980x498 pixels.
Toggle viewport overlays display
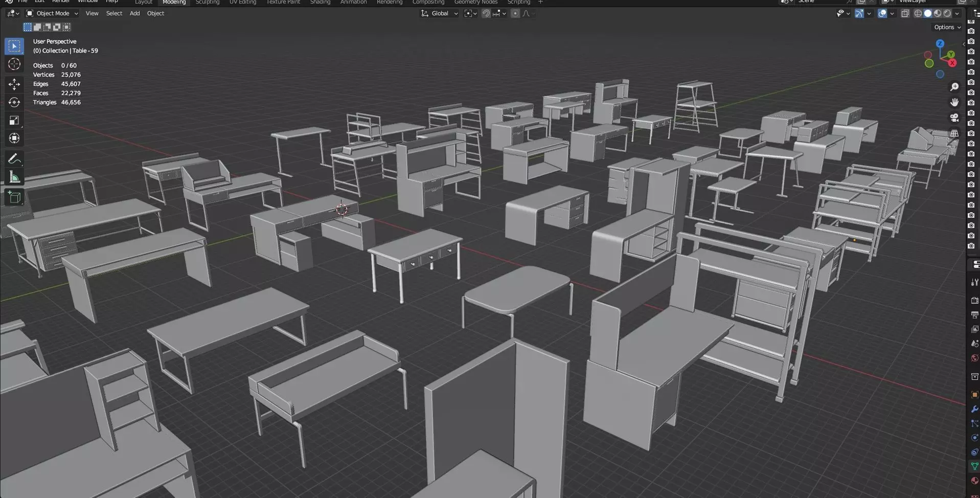click(x=882, y=14)
